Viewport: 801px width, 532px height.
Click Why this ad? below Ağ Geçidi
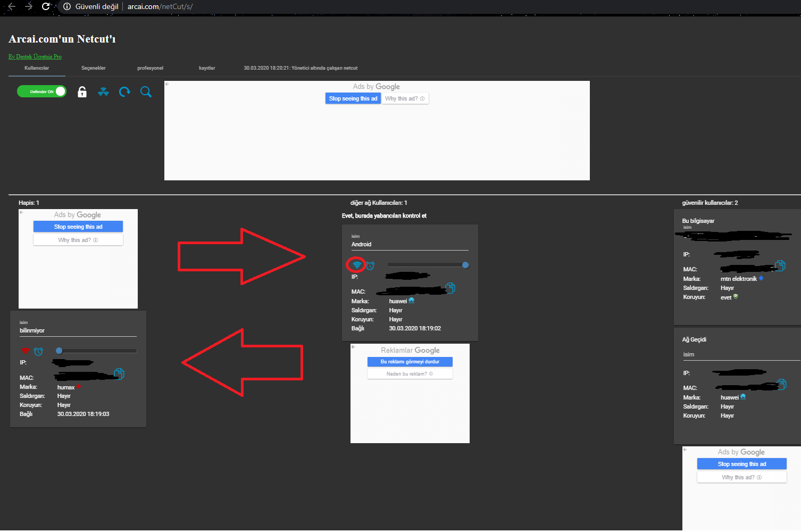point(742,477)
